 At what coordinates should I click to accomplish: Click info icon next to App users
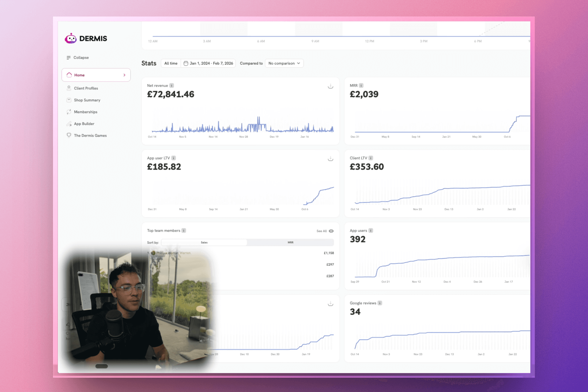pyautogui.click(x=371, y=231)
